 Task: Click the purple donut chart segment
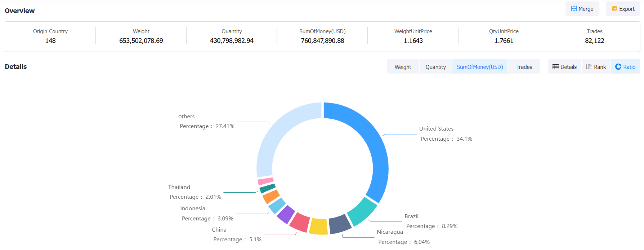(286, 214)
